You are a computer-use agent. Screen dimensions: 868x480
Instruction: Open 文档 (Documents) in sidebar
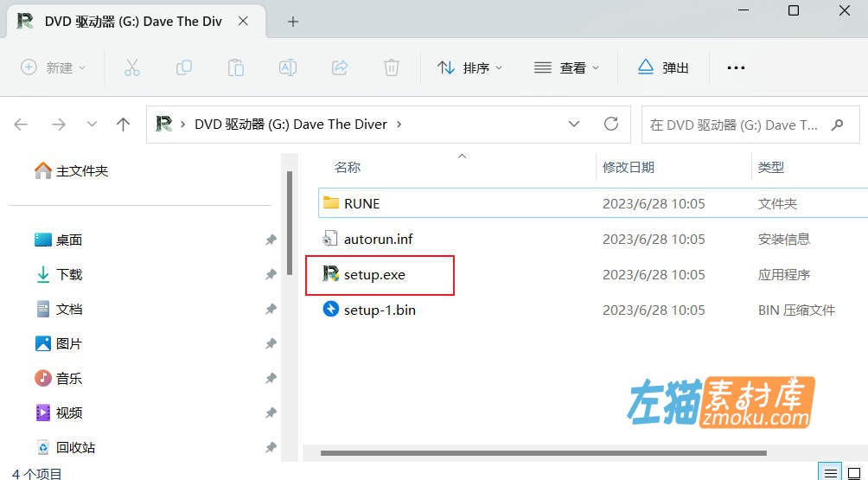pyautogui.click(x=58, y=309)
